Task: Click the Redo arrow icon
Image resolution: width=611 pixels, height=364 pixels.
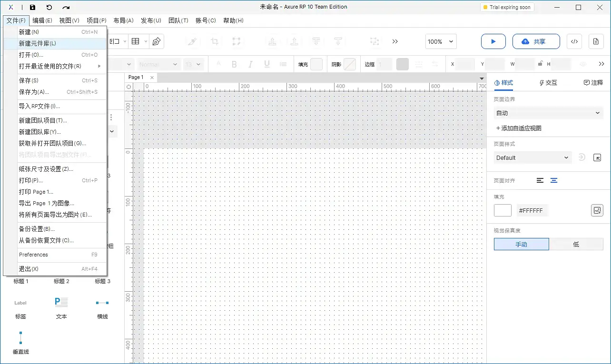Action: (x=66, y=7)
